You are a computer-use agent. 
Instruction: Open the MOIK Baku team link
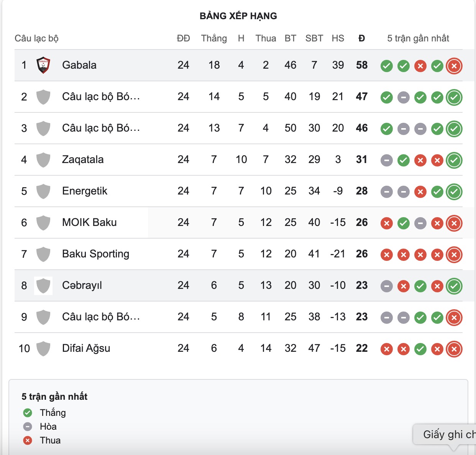pyautogui.click(x=89, y=223)
